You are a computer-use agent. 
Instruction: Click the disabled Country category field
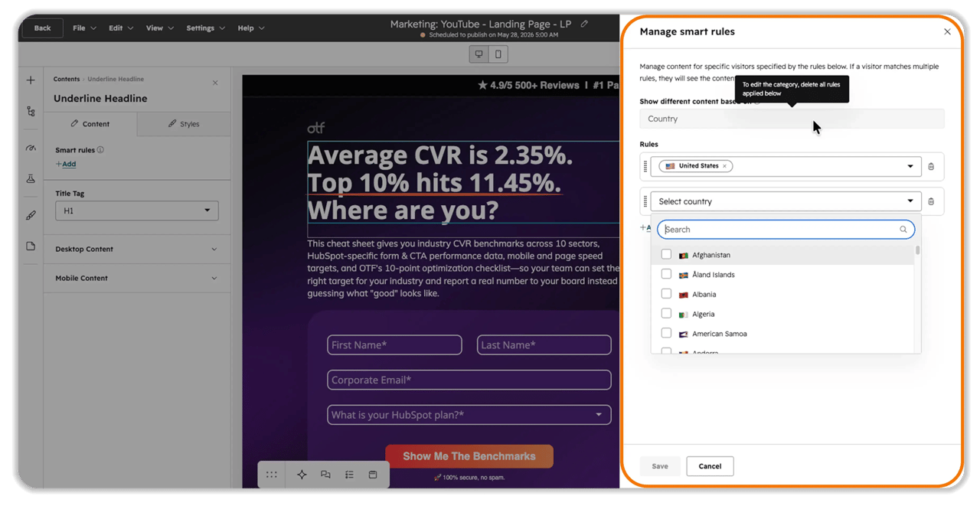pyautogui.click(x=792, y=119)
